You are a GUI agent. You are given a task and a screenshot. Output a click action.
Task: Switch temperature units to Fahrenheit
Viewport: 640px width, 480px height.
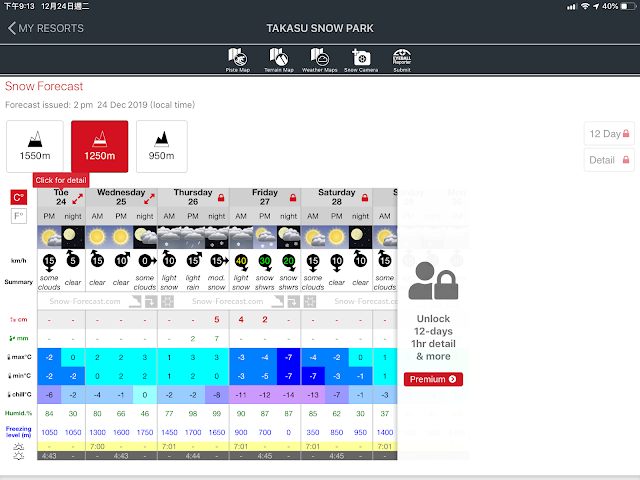[19, 216]
